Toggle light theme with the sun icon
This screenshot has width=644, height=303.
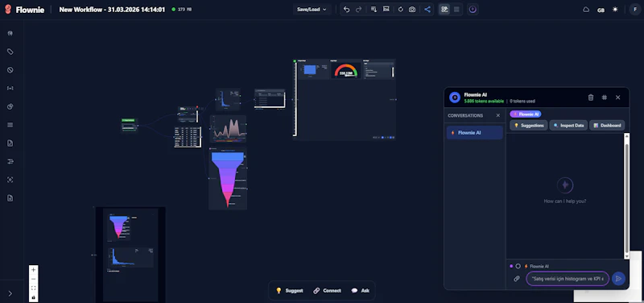pos(615,10)
